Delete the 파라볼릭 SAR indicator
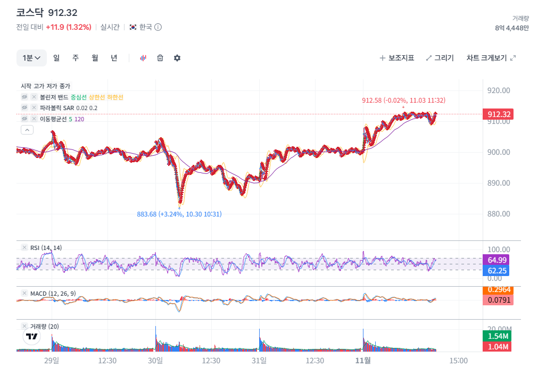Image resolution: width=538 pixels, height=392 pixels. pos(34,108)
